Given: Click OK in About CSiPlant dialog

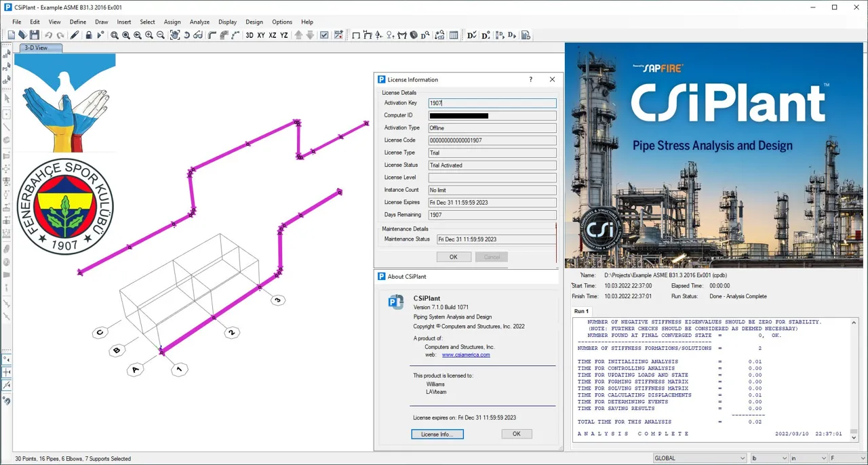Looking at the screenshot, I should [517, 434].
